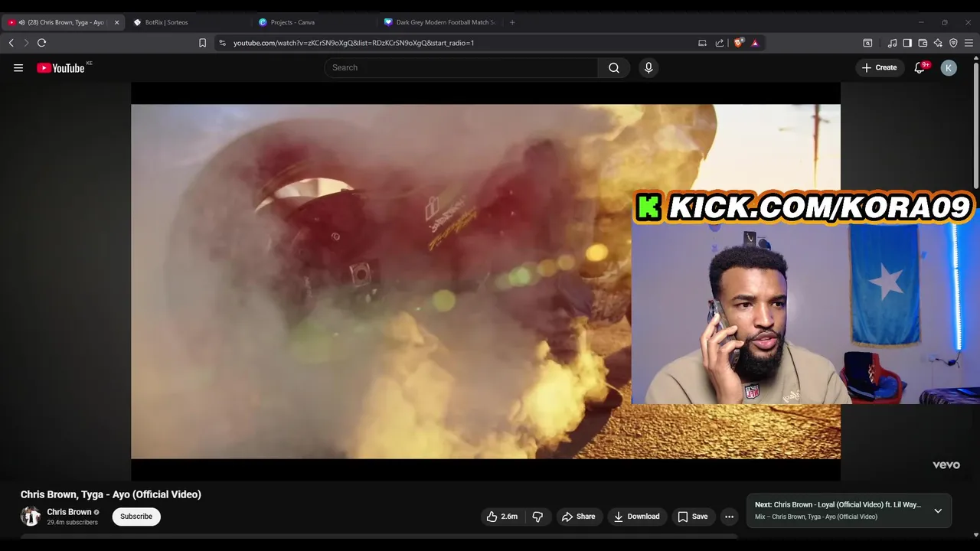Open Brave Wallet icon
The image size is (980, 551).
(x=923, y=43)
